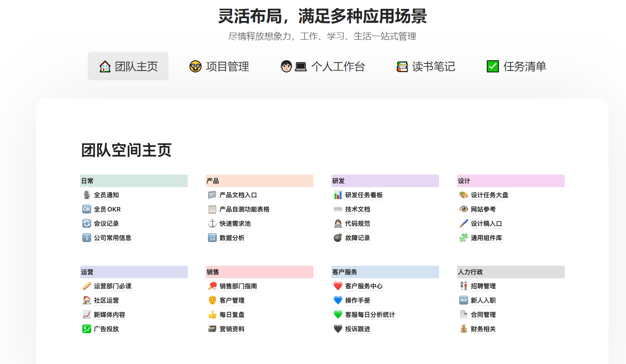Viewport: 626px width, 364px height.
Task: Click the 团队空间主页 page title
Action: click(x=126, y=151)
